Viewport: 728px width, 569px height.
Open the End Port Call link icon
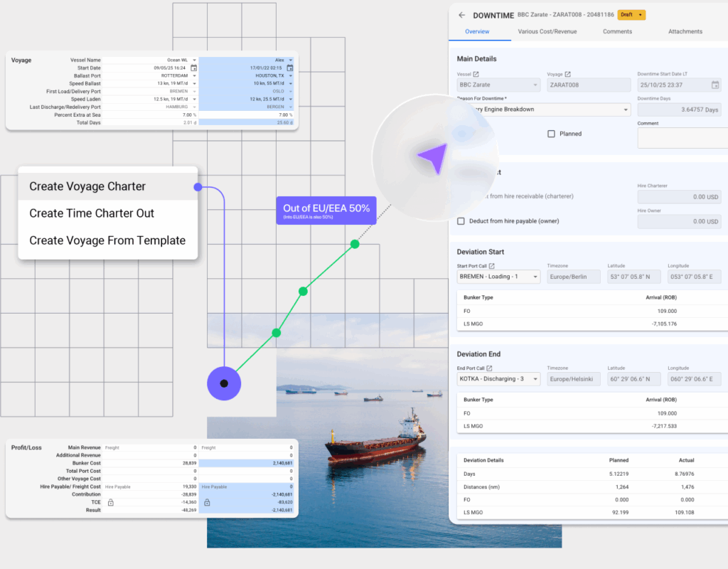tap(489, 368)
